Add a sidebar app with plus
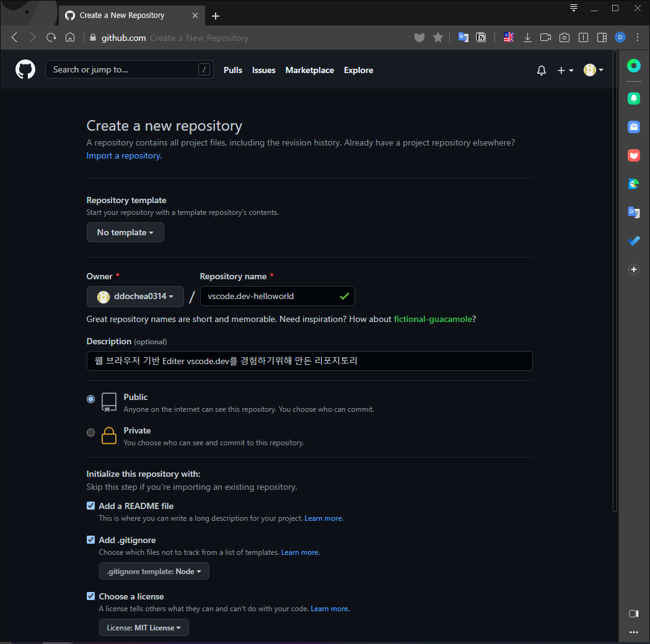 634,269
